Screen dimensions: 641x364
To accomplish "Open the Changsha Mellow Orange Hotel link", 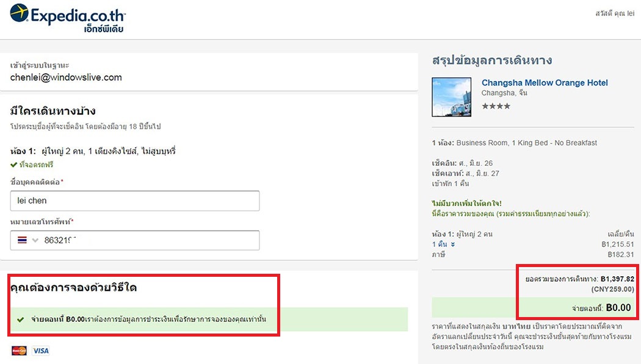I will pos(545,83).
